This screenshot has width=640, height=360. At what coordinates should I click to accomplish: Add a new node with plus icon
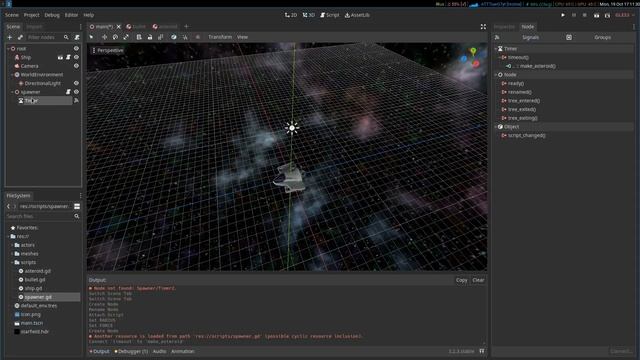coord(10,37)
